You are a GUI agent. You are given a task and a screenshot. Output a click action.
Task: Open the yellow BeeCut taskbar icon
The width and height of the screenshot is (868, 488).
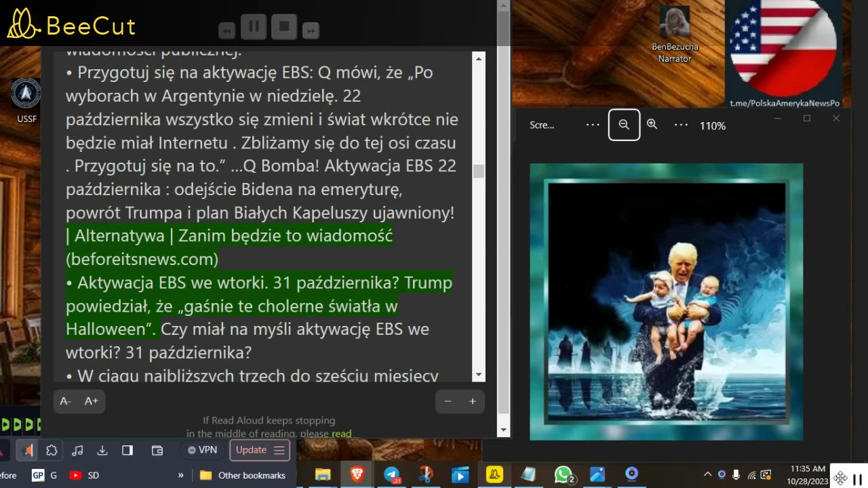[x=494, y=475]
